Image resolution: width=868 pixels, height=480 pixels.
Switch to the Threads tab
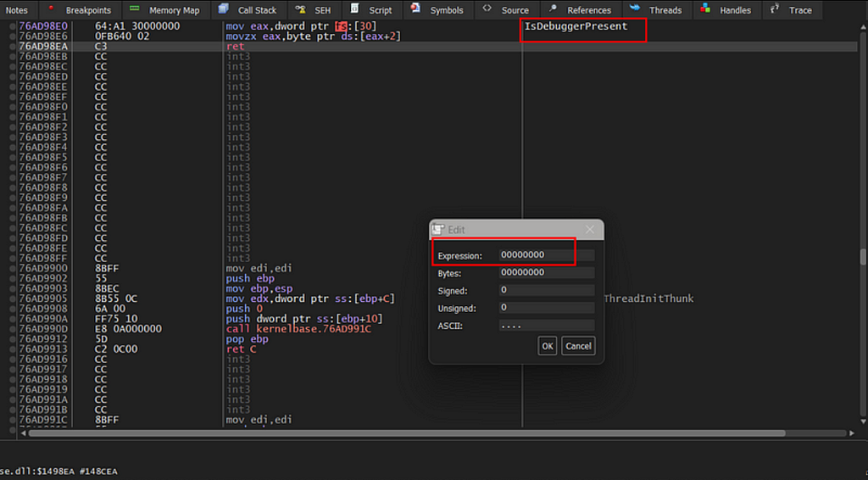click(x=657, y=10)
